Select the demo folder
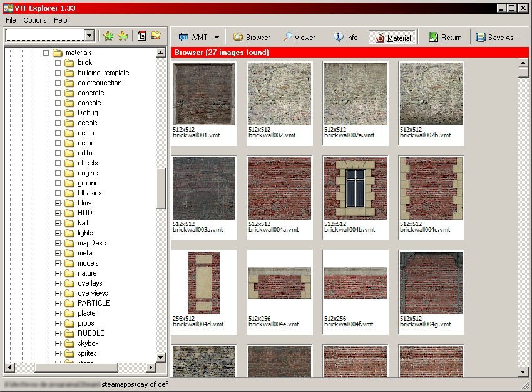The height and width of the screenshot is (392, 532). point(86,133)
